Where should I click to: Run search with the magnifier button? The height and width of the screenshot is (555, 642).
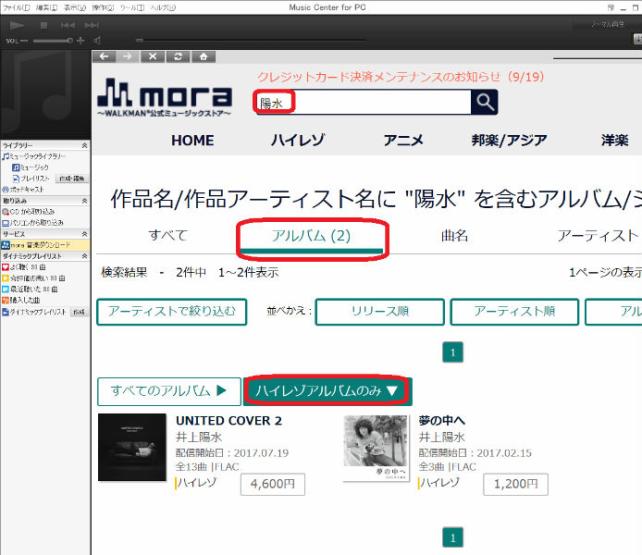pyautogui.click(x=485, y=102)
